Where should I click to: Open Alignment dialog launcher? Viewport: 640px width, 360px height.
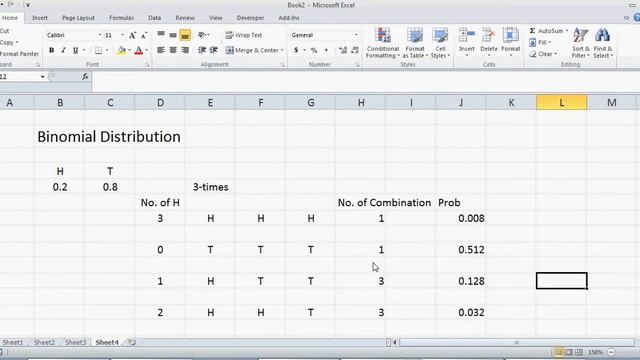pyautogui.click(x=282, y=65)
